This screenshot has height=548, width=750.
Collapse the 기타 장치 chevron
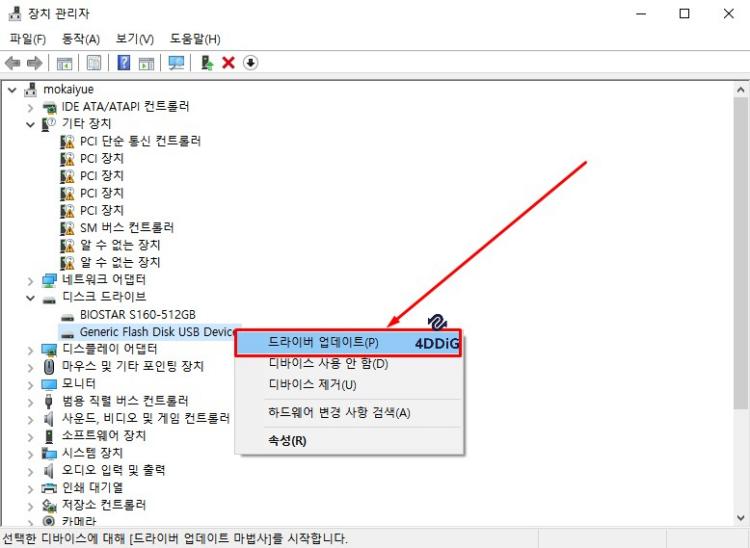[30, 125]
